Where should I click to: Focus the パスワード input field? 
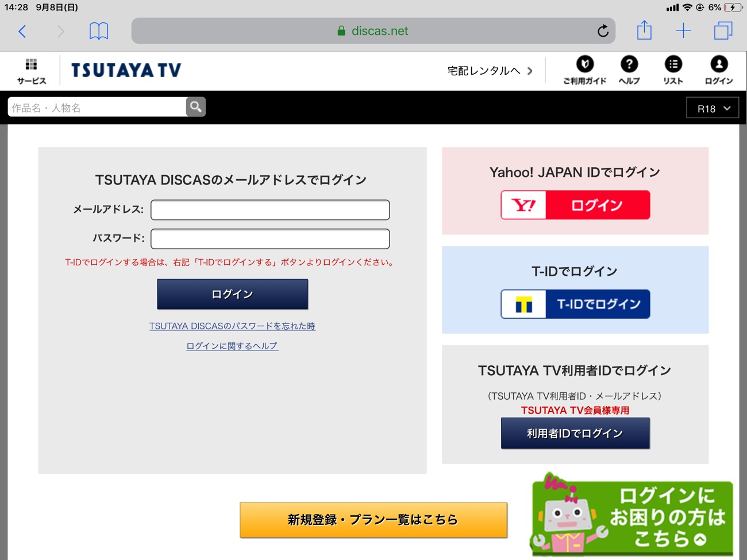pos(270,238)
